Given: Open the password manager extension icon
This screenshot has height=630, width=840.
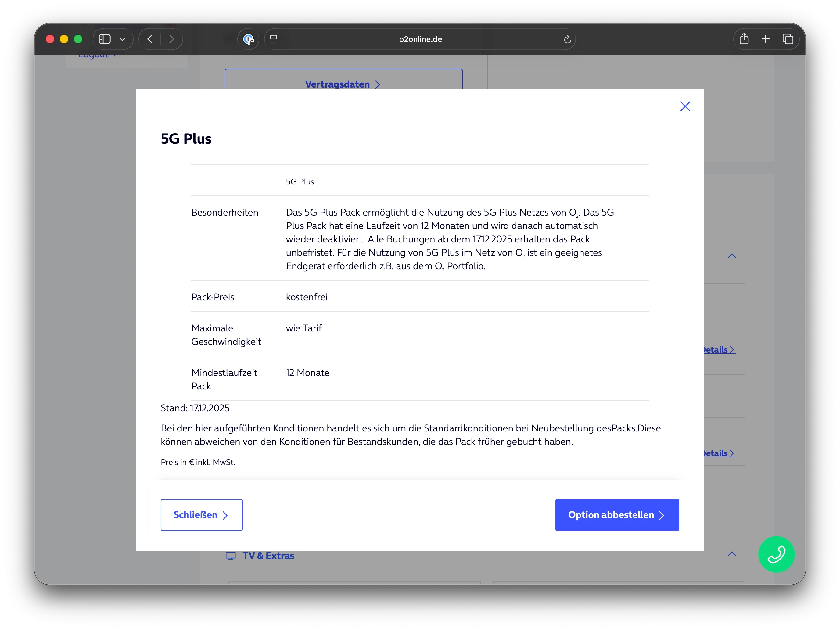Looking at the screenshot, I should pos(248,39).
